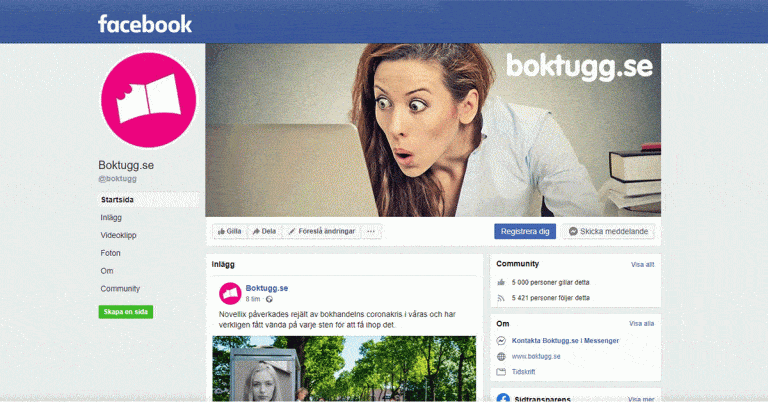Like the page with Gilla button
Viewport: 768px width, 402px height.
coord(229,231)
